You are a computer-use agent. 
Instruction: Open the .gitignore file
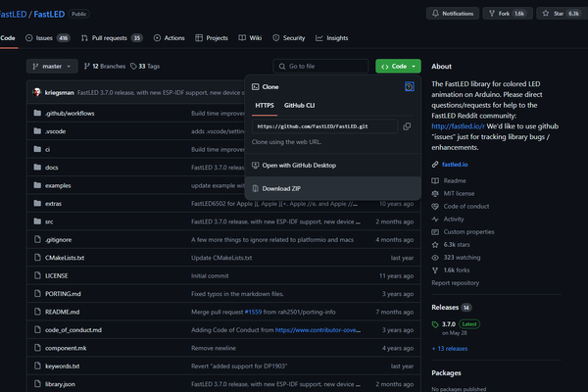pyautogui.click(x=58, y=240)
